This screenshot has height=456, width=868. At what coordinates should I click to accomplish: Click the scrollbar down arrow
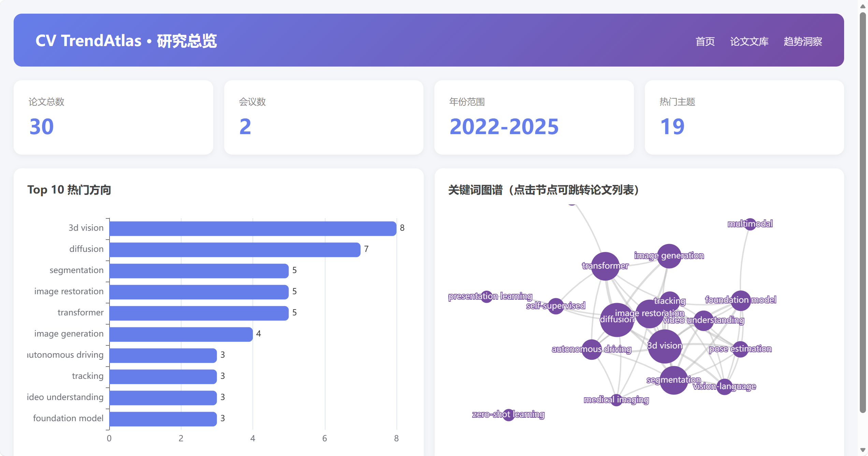pyautogui.click(x=863, y=450)
